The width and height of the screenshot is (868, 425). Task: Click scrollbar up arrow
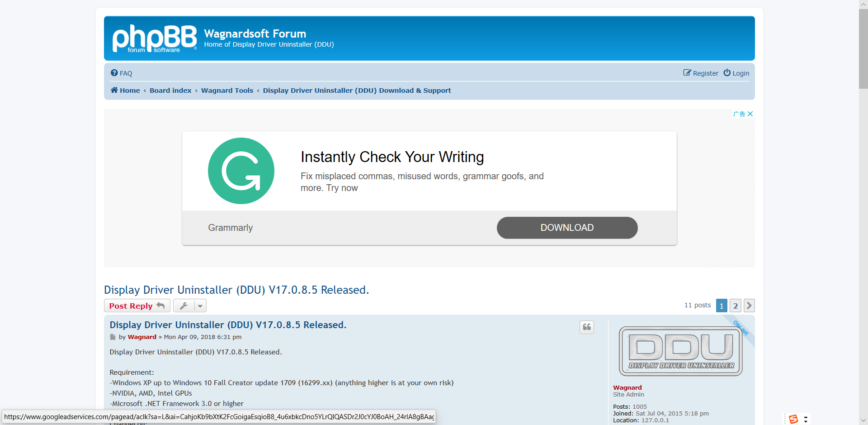point(863,4)
